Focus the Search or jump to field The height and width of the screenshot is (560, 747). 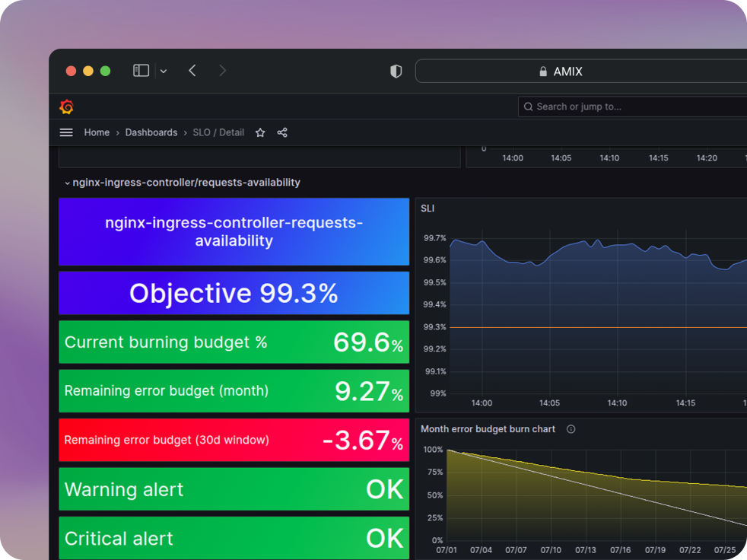[x=633, y=107]
